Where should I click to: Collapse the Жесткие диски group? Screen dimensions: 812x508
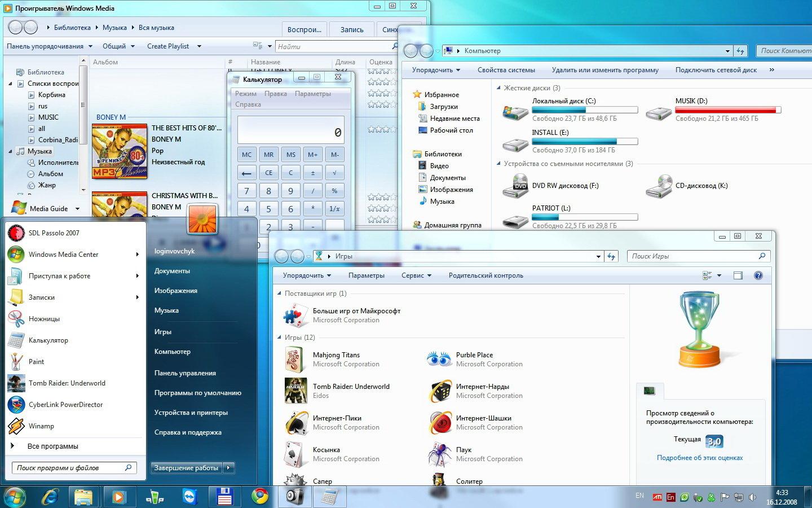(x=498, y=88)
